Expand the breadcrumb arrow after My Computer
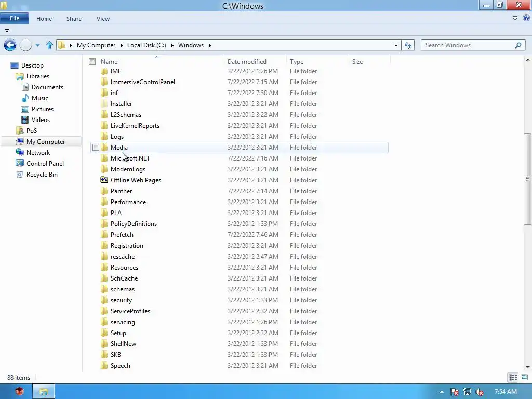 click(x=121, y=45)
